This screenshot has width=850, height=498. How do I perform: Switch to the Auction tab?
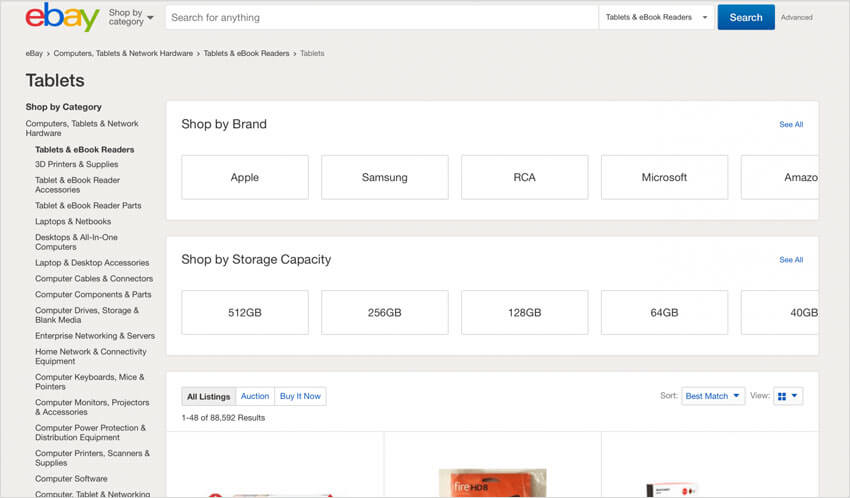pos(255,396)
